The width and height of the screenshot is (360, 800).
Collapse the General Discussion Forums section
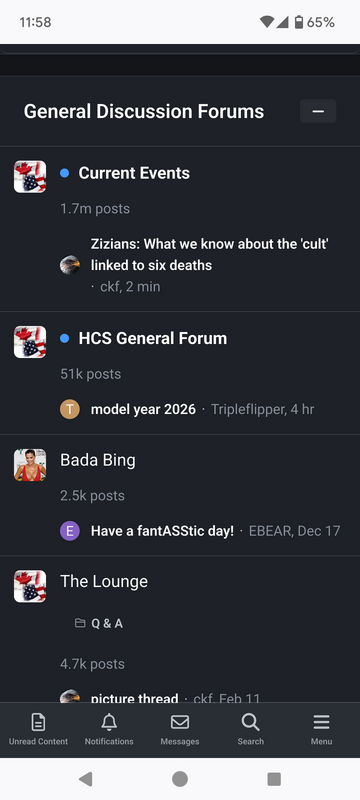[x=318, y=111]
